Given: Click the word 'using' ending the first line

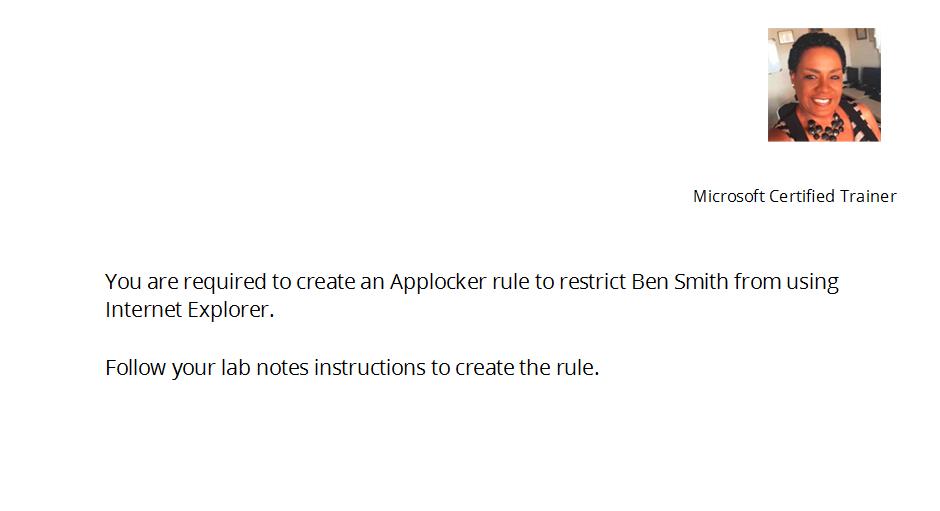Looking at the screenshot, I should click(x=812, y=282).
